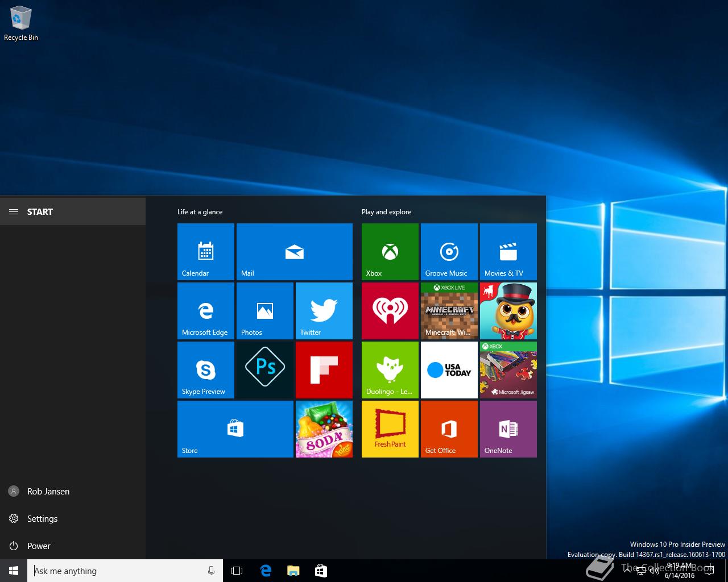Viewport: 728px width, 582px height.
Task: Launch the Candy Crush Soda tile
Action: coord(324,429)
